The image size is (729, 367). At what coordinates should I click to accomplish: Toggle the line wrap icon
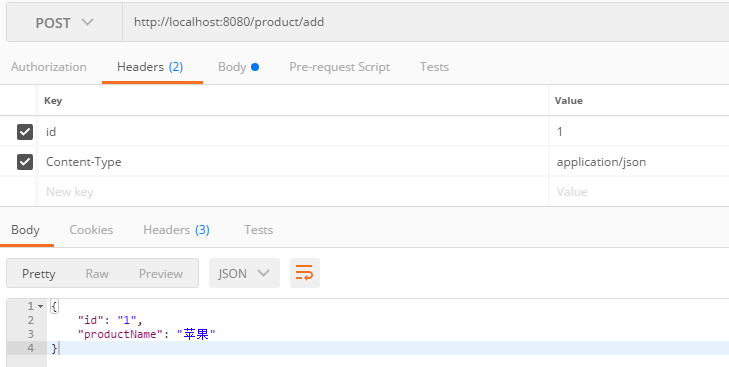(x=305, y=273)
